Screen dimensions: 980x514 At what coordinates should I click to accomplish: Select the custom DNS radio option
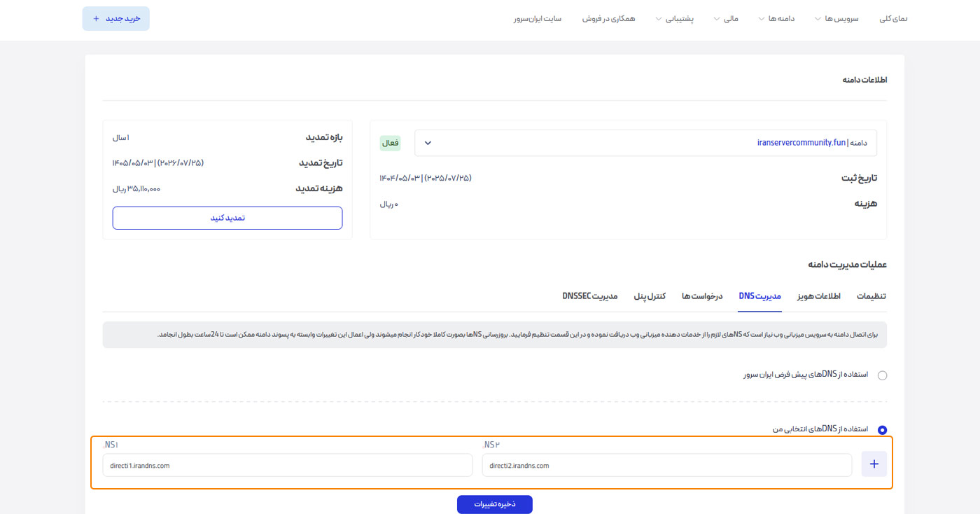(x=882, y=430)
